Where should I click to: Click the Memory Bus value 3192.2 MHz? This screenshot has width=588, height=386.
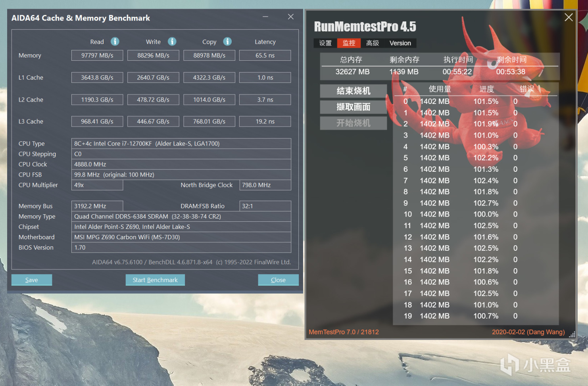click(97, 206)
